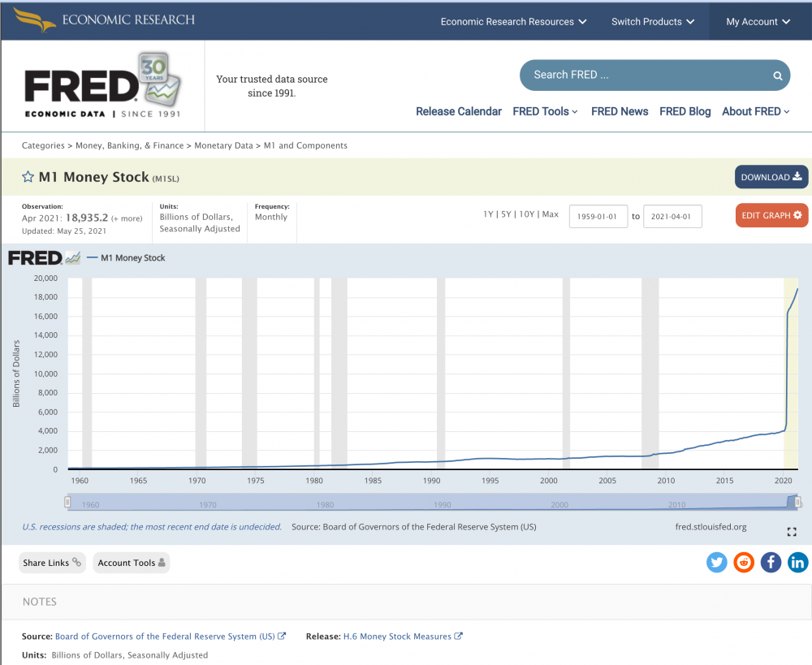This screenshot has height=665, width=812.
Task: Open Economic Research Resources dropdown
Action: coord(513,22)
